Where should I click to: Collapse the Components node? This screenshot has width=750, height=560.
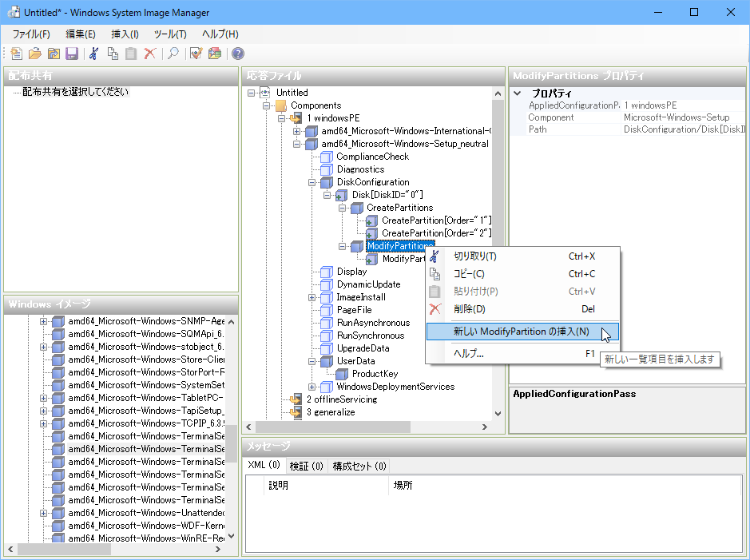[x=267, y=105]
